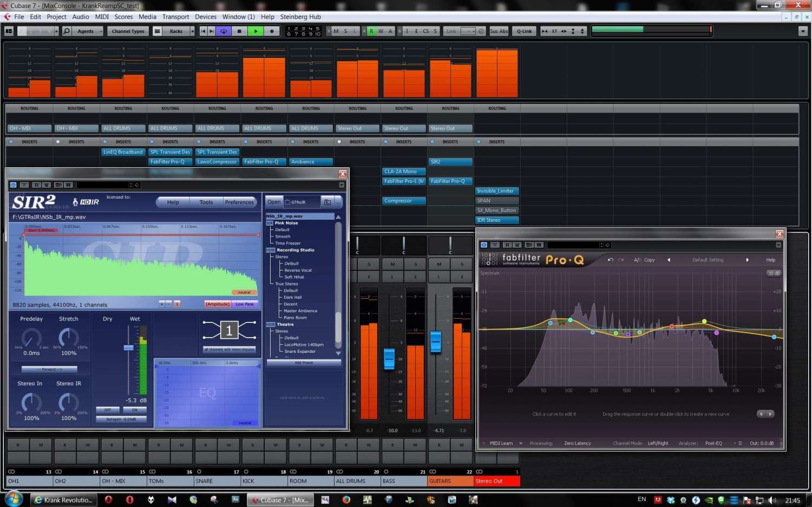Click the Channel Types button
812x507 pixels.
tap(128, 31)
